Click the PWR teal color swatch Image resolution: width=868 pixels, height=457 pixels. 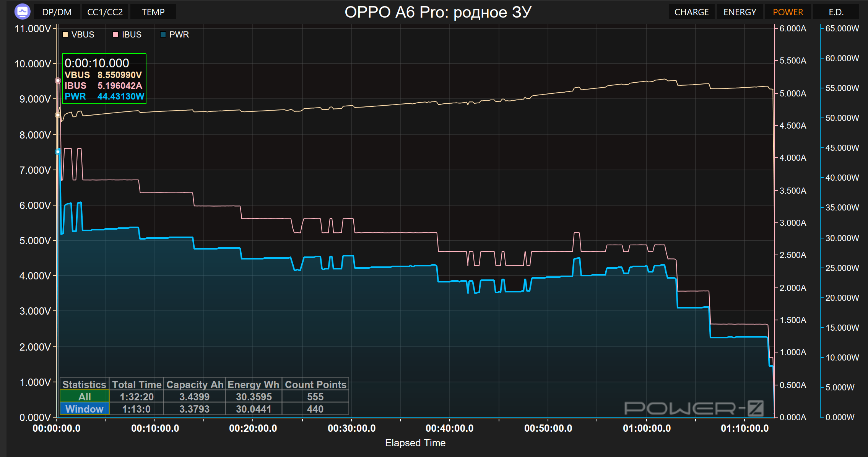163,34
